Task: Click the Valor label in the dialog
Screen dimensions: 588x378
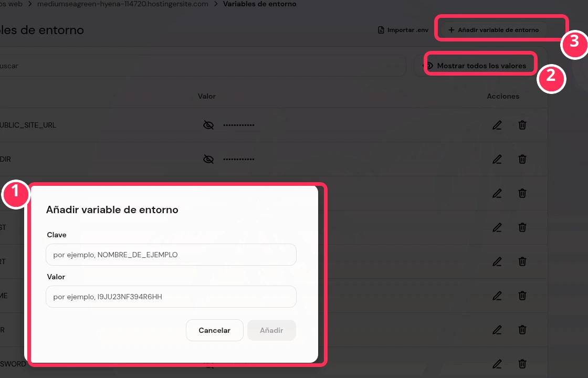Action: (56, 277)
